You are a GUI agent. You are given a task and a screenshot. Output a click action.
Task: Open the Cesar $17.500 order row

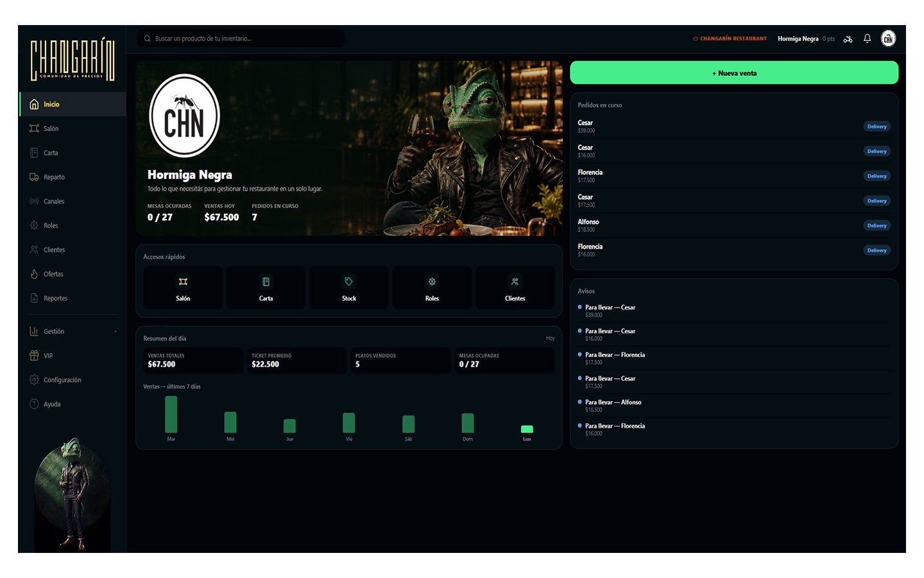pos(734,200)
